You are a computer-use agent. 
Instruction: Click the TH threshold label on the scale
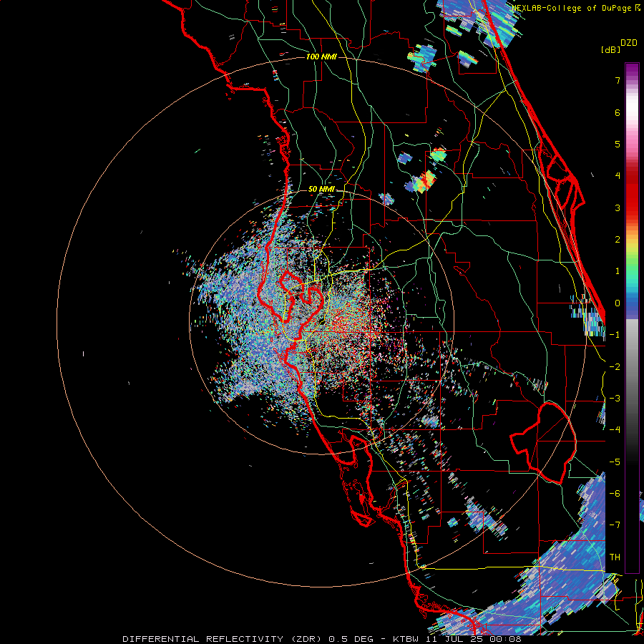coord(615,557)
